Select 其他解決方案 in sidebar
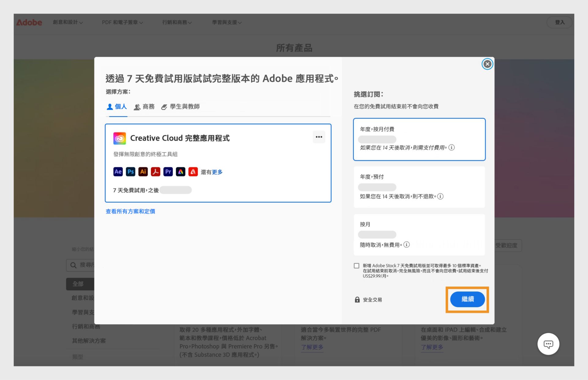Viewport: 588px width, 380px height. [x=89, y=341]
